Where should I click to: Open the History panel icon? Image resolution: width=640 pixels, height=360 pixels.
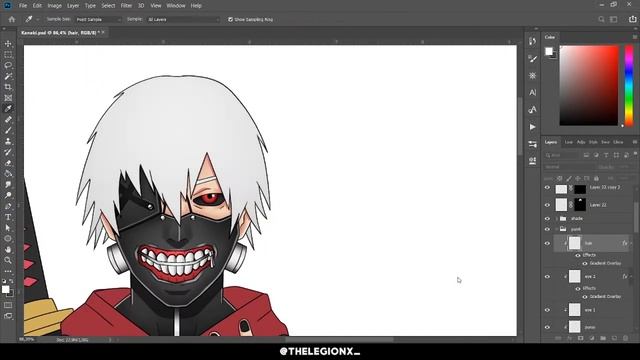coord(532,41)
